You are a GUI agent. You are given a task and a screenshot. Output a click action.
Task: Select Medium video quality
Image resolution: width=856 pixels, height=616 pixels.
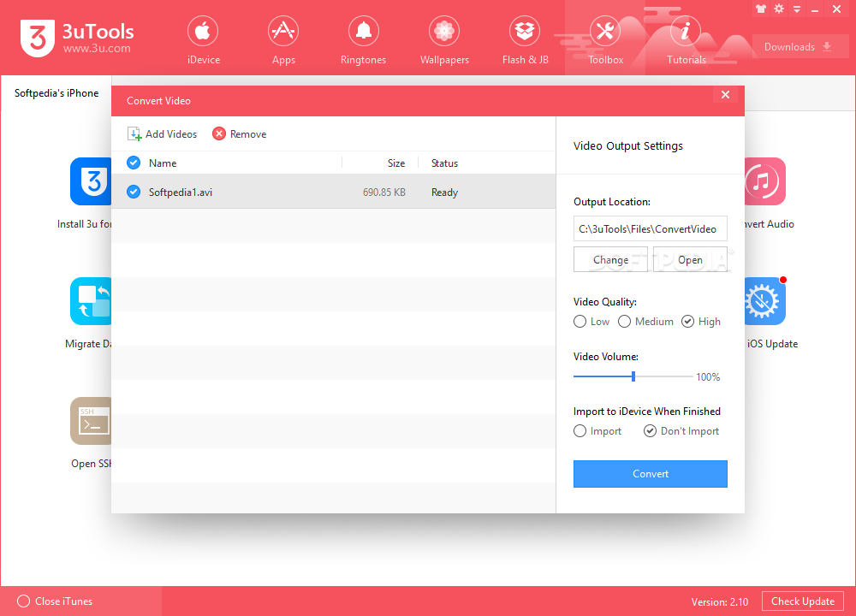(645, 322)
